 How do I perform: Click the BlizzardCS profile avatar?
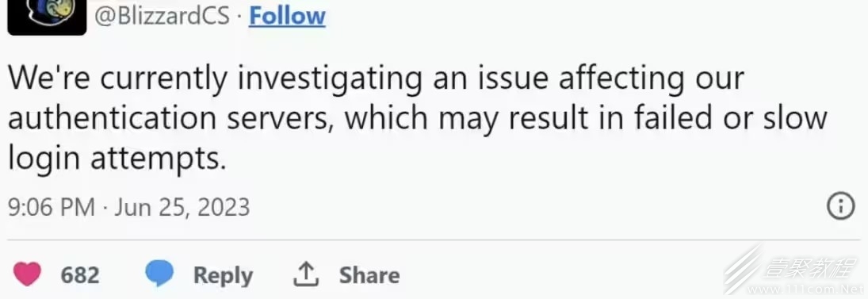coord(47,17)
